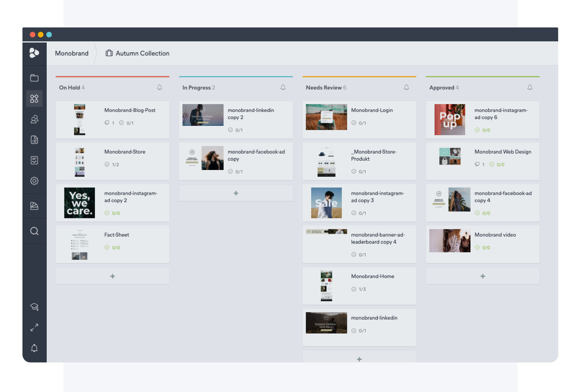Open Monobrand-Home thumbnail

(326, 286)
